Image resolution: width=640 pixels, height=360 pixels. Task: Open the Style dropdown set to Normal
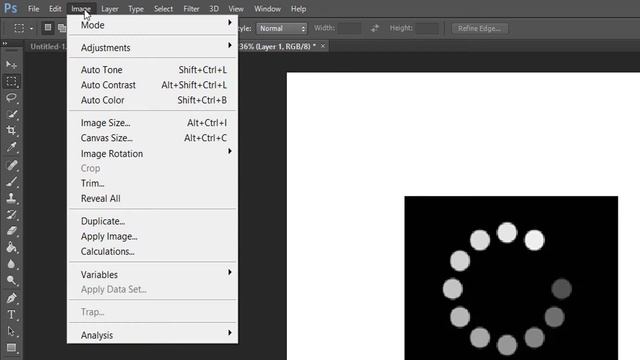(x=282, y=28)
